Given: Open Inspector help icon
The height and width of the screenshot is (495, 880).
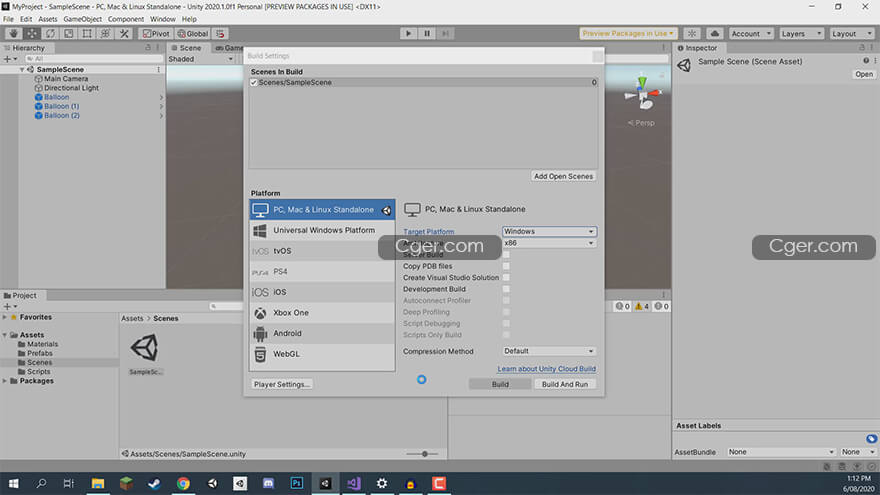Looking at the screenshot, I should coord(866,61).
